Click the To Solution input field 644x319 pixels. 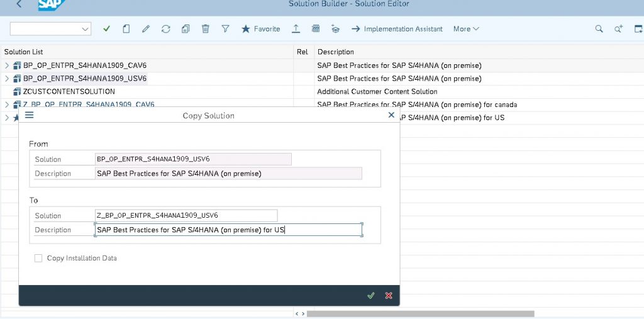[x=186, y=215]
